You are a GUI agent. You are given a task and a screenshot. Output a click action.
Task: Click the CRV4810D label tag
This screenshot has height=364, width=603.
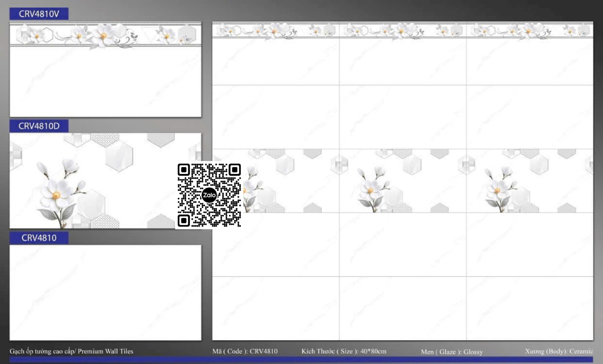[x=39, y=126]
